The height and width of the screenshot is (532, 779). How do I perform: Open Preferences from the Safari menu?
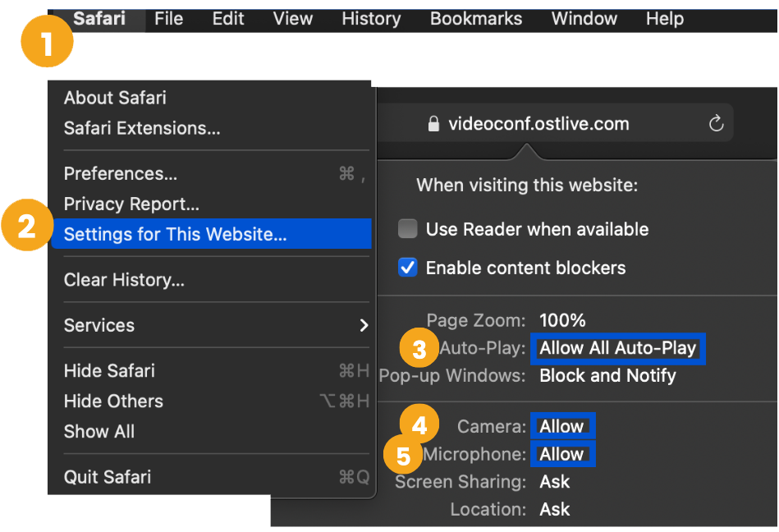(121, 174)
